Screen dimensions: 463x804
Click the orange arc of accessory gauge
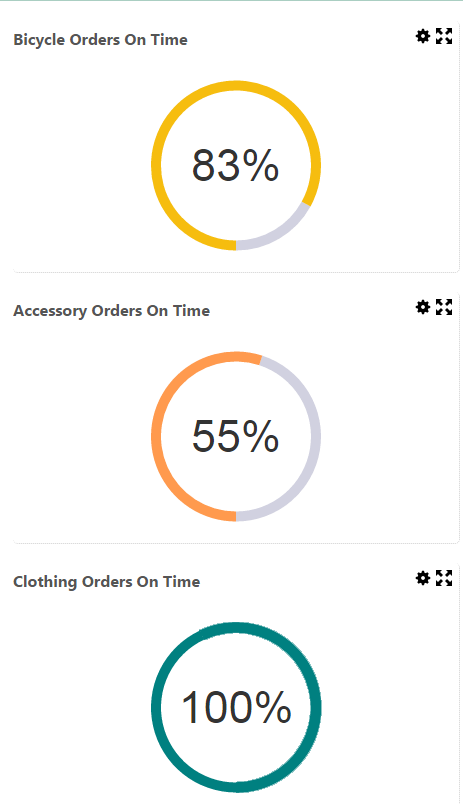(156, 436)
